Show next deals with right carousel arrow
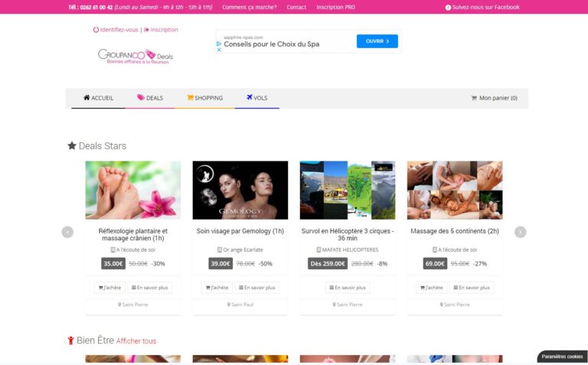 click(x=520, y=232)
